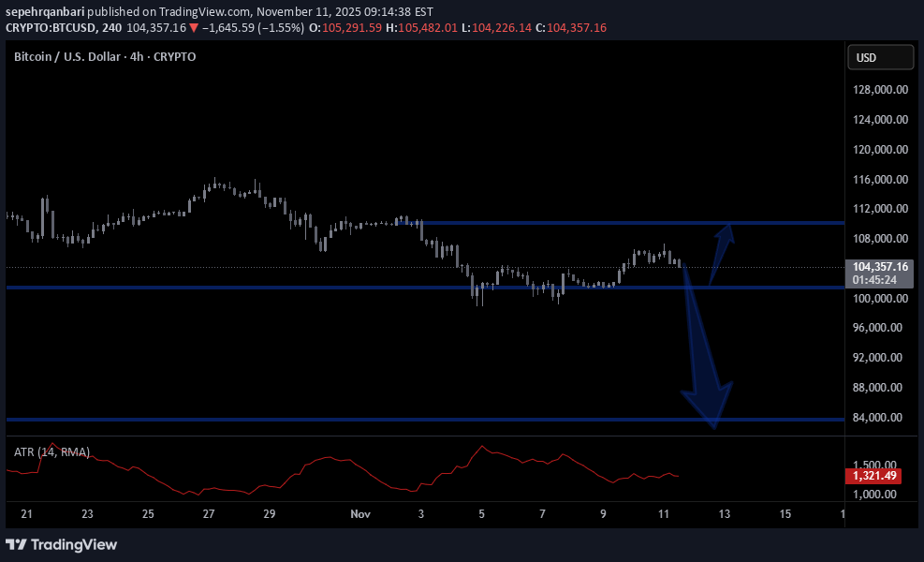Click the ATR (14, RMA) indicator label
The width and height of the screenshot is (924, 562).
coord(51,452)
